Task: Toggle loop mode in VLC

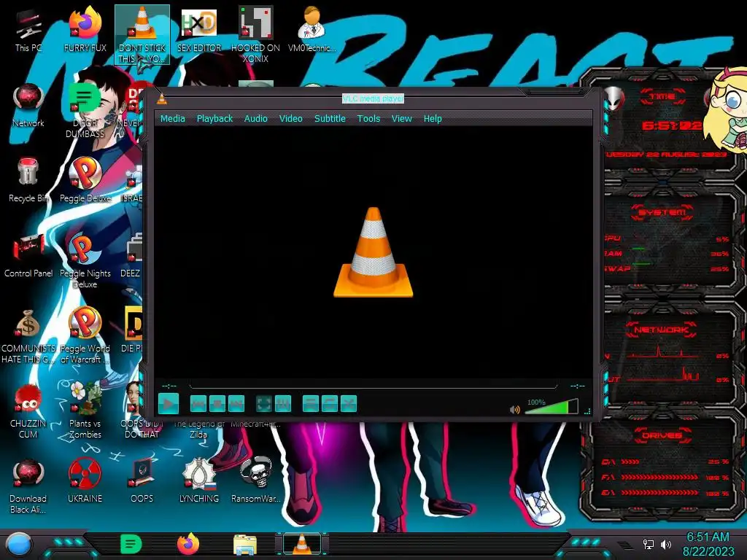Action: (x=330, y=404)
